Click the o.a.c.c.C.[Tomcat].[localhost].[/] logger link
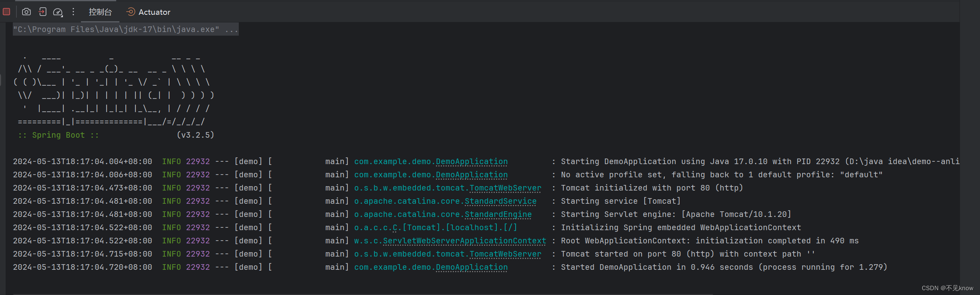This screenshot has height=295, width=980. coord(436,227)
